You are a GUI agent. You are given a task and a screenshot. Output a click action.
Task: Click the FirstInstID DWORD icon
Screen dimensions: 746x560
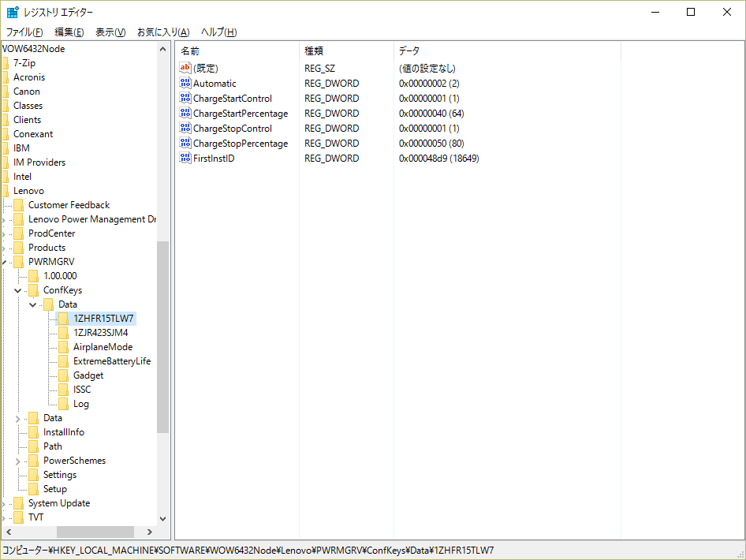click(185, 158)
